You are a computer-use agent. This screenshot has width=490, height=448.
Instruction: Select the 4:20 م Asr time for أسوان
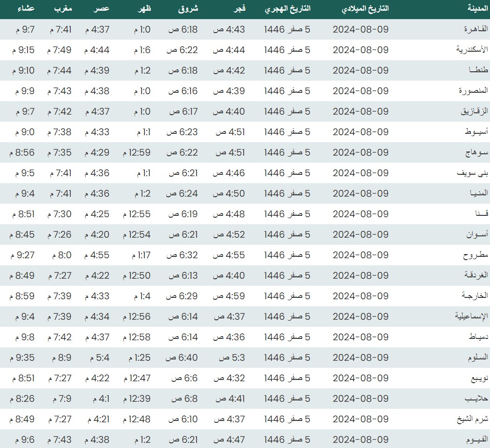point(97,234)
